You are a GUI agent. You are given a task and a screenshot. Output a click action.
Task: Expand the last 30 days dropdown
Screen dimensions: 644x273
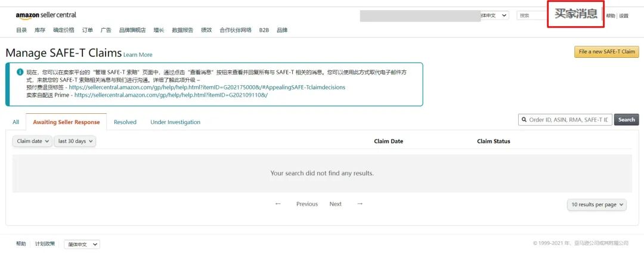75,141
